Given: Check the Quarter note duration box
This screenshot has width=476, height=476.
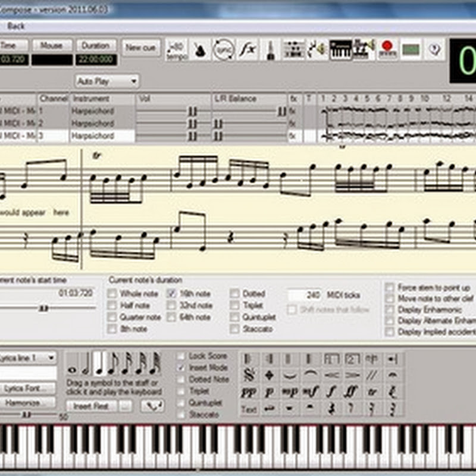Looking at the screenshot, I should [x=112, y=317].
